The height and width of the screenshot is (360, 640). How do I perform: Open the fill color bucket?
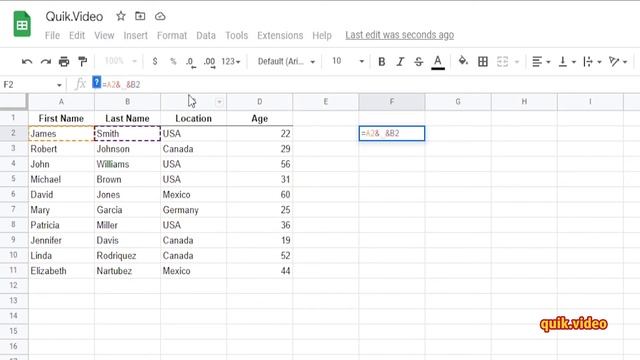[463, 61]
